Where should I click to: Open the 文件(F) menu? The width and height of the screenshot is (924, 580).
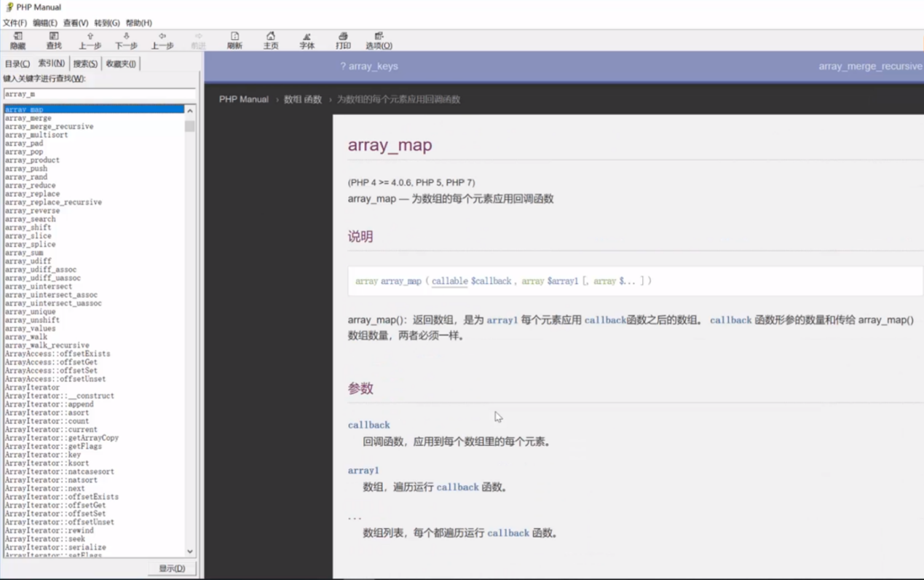15,23
